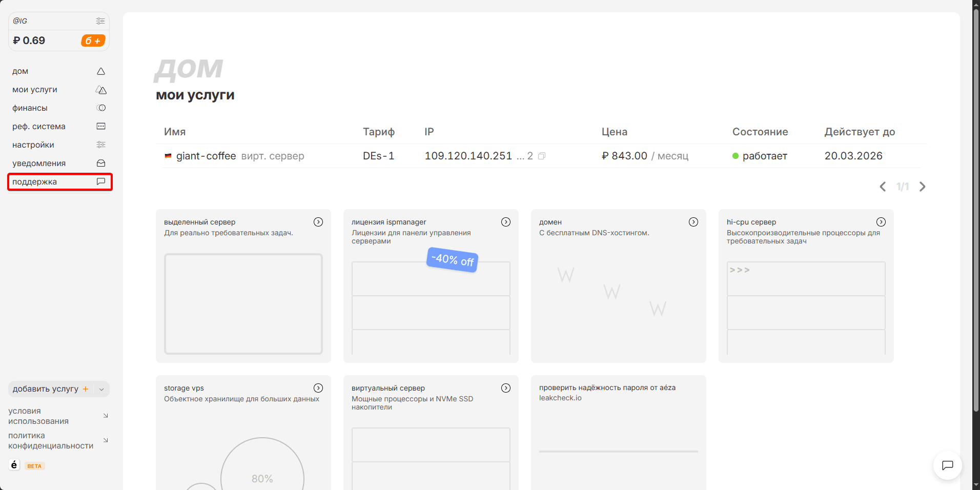This screenshot has width=980, height=490.
Task: Click the orange top-up balance button
Action: tap(93, 40)
